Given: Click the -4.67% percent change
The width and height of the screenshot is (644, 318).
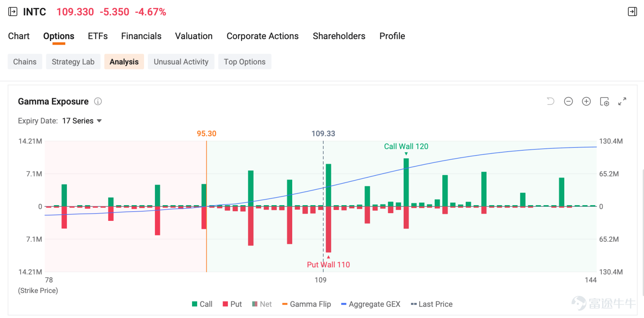Looking at the screenshot, I should 151,12.
